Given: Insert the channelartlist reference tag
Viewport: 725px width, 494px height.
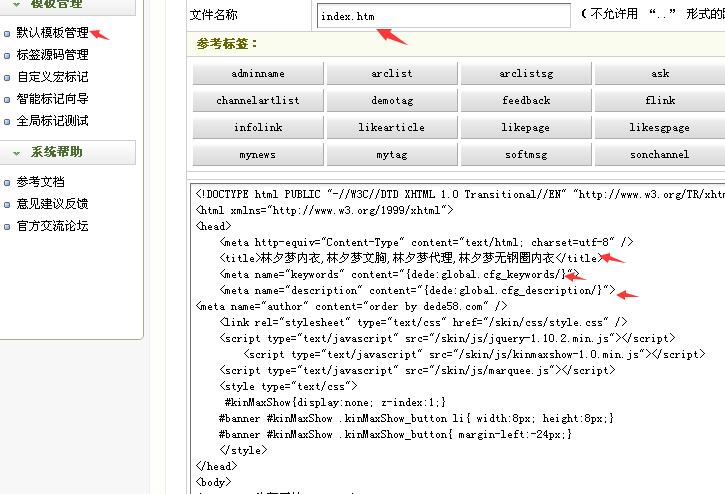Looking at the screenshot, I should point(258,100).
